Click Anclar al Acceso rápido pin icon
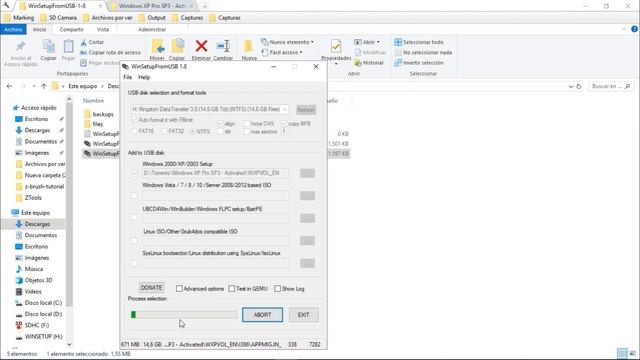This screenshot has height=360, width=640. pos(20,47)
